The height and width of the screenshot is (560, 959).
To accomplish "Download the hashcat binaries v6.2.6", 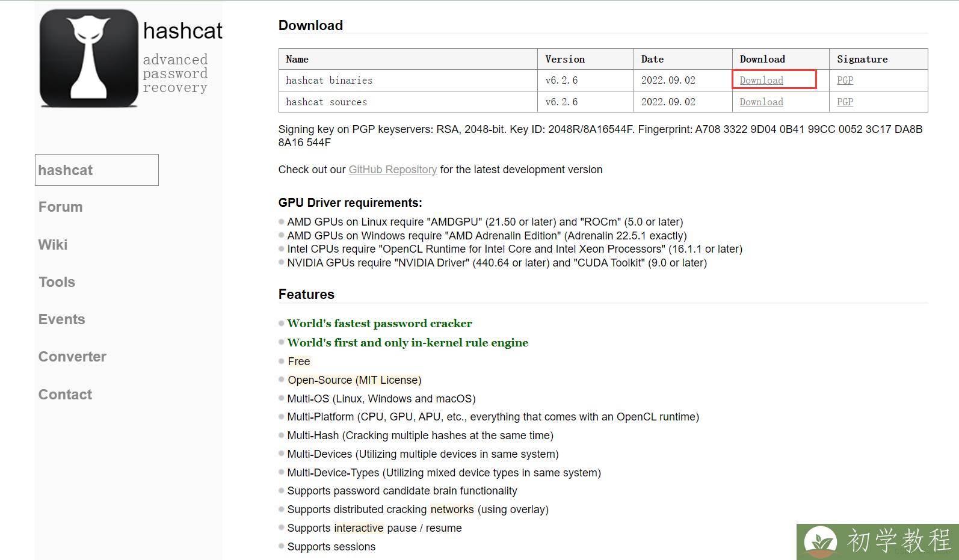I will click(x=761, y=80).
